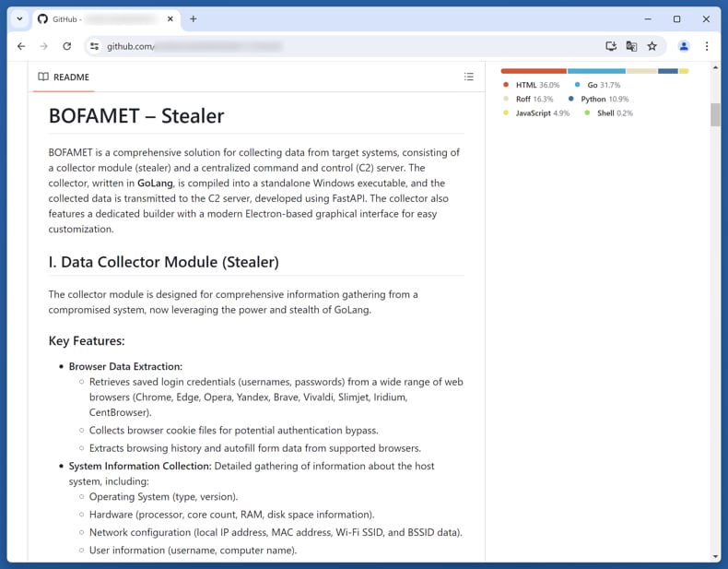Open site information icon in address bar
Image resolution: width=728 pixels, height=569 pixels.
pos(94,46)
